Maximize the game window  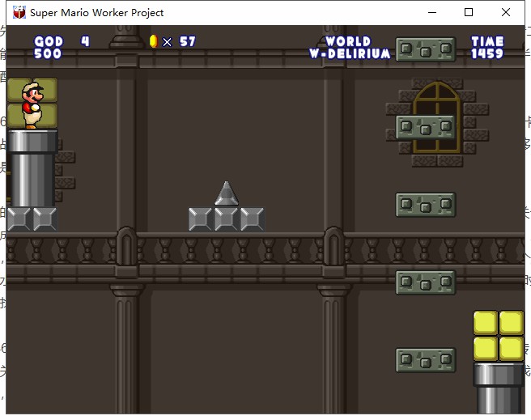click(x=469, y=12)
